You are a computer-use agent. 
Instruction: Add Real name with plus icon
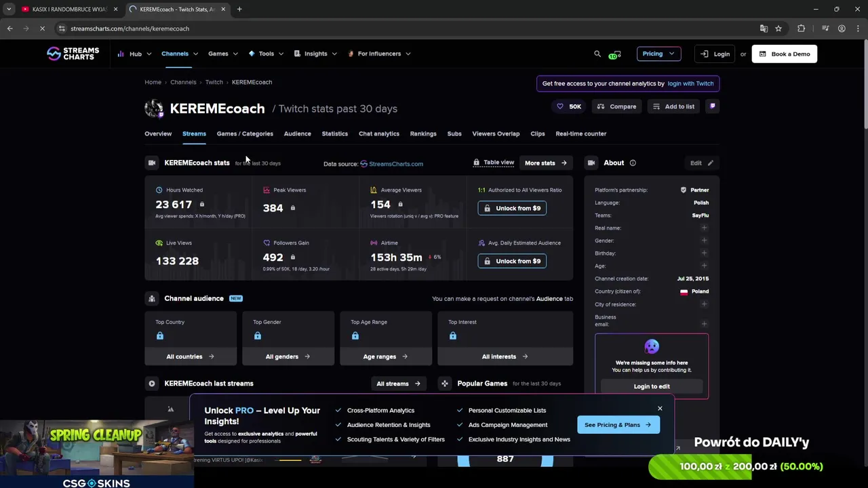pyautogui.click(x=704, y=228)
